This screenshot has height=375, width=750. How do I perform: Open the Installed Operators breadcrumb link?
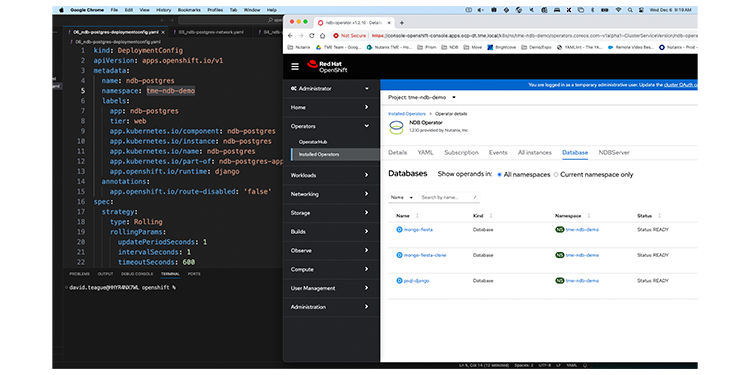point(407,114)
